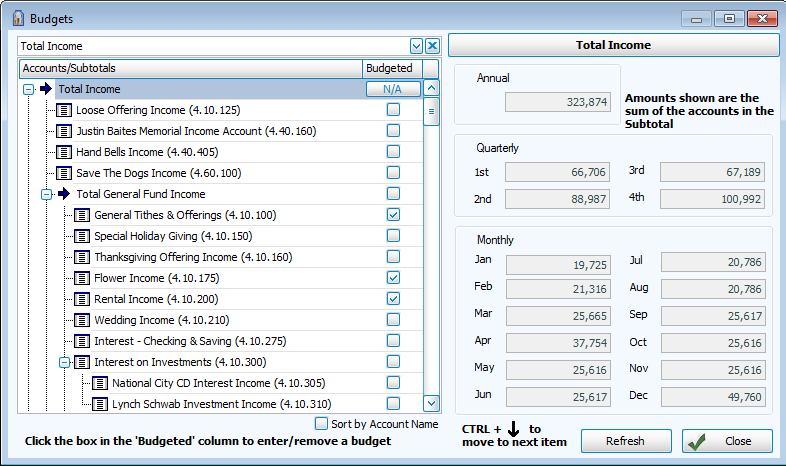Collapse the Interest on Investments node
This screenshot has height=466, width=786.
[64, 362]
